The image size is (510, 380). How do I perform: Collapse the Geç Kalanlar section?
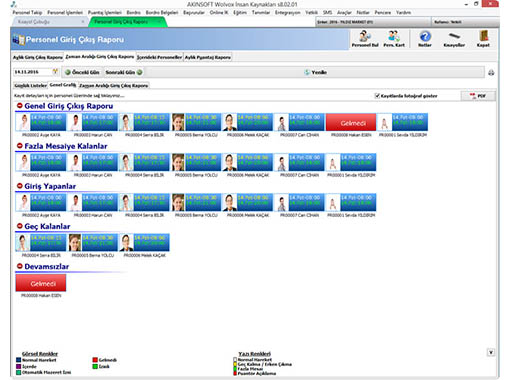click(20, 226)
